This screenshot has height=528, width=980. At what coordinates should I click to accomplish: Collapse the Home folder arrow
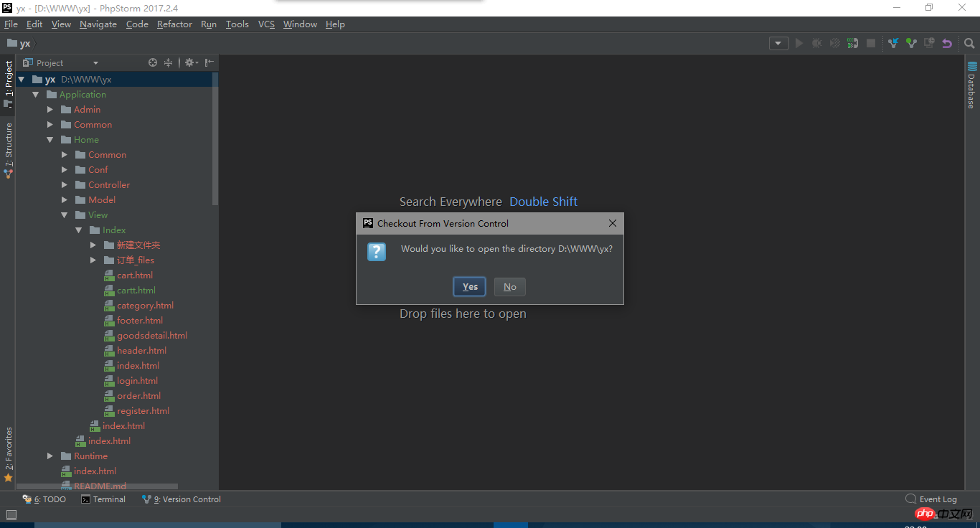pyautogui.click(x=50, y=140)
